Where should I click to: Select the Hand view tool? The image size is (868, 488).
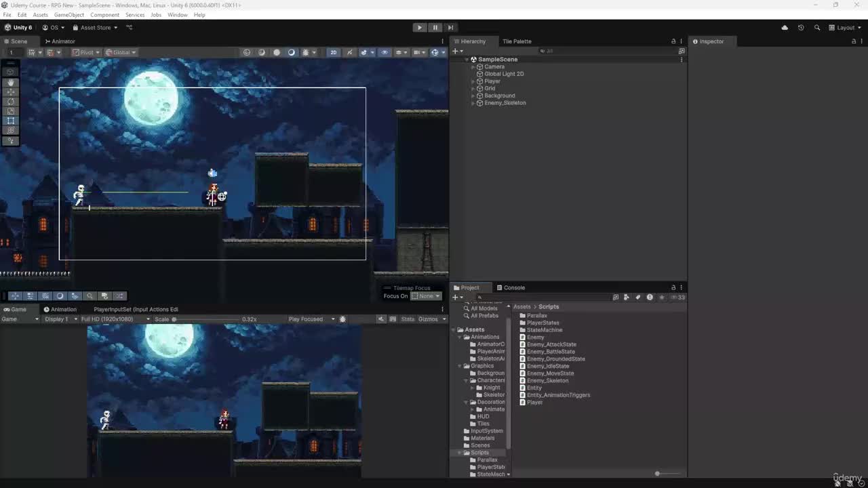click(11, 82)
